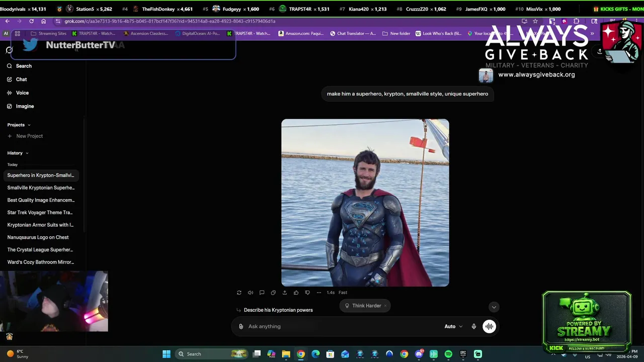Click the comment bubble icon under the image

[262, 293]
